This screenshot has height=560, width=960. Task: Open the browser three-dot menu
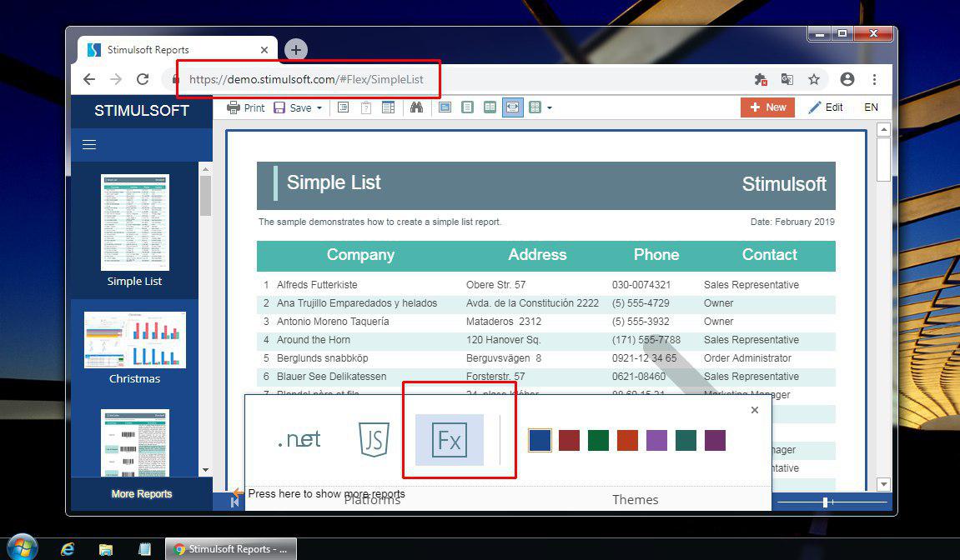point(874,79)
